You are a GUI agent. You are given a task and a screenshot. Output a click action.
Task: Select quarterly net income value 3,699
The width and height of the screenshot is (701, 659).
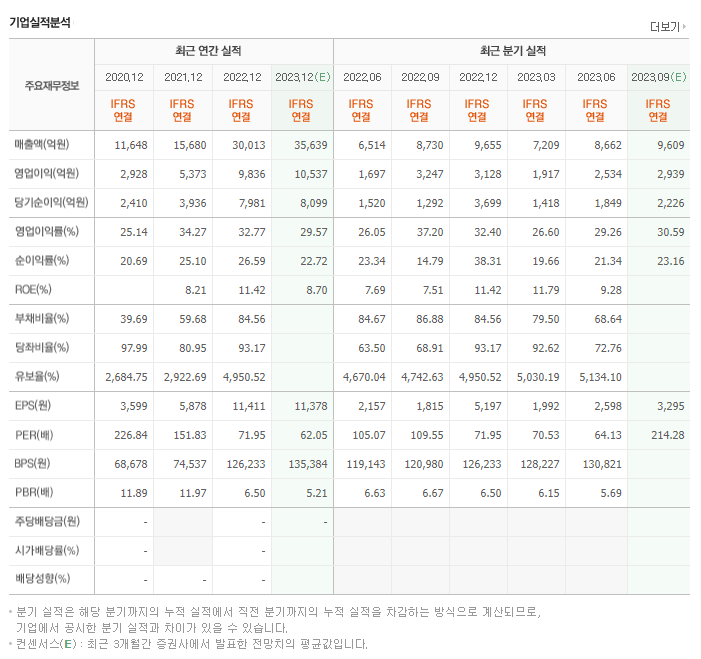point(488,203)
